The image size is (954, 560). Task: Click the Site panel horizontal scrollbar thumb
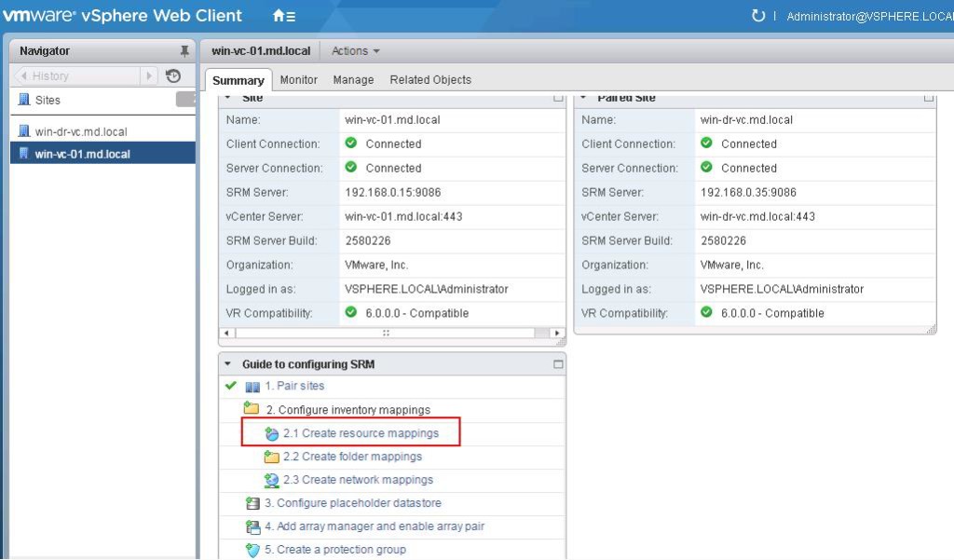(385, 333)
